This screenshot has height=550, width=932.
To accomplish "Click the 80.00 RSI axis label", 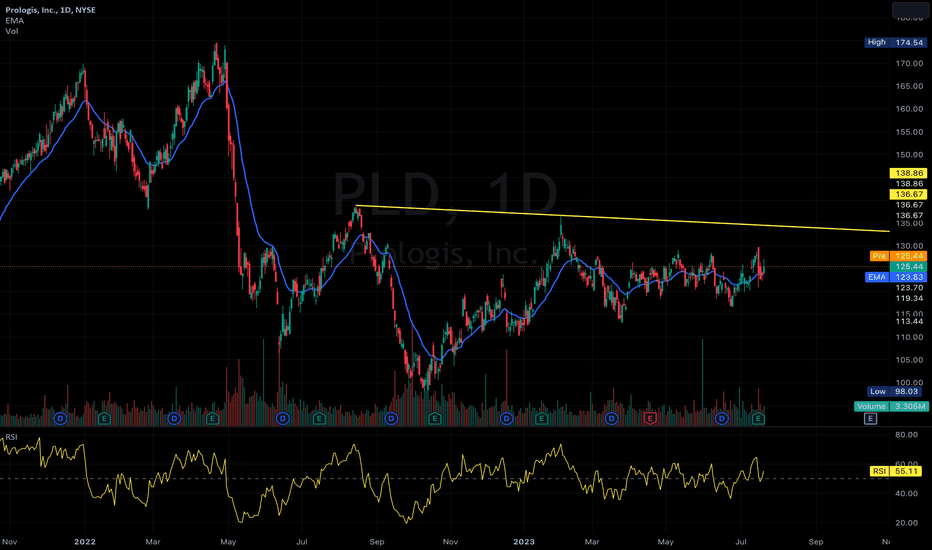I will point(906,435).
